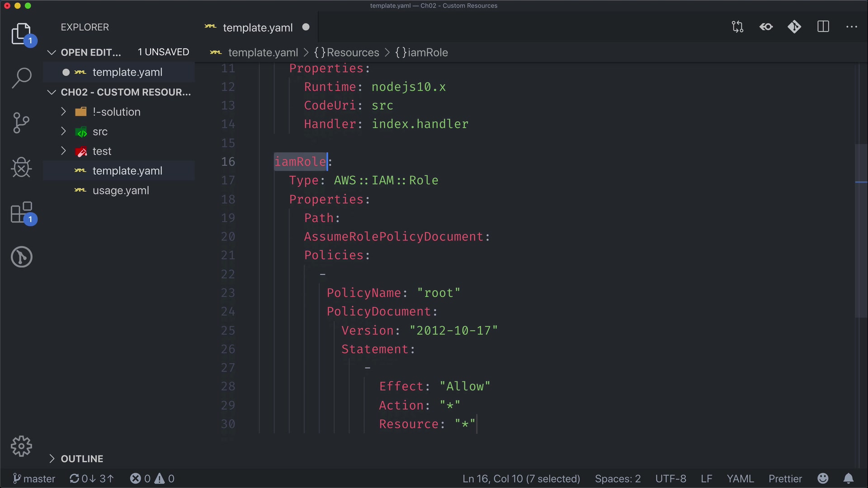The image size is (868, 488).
Task: Expand the OUTLINE section
Action: pyautogui.click(x=82, y=459)
